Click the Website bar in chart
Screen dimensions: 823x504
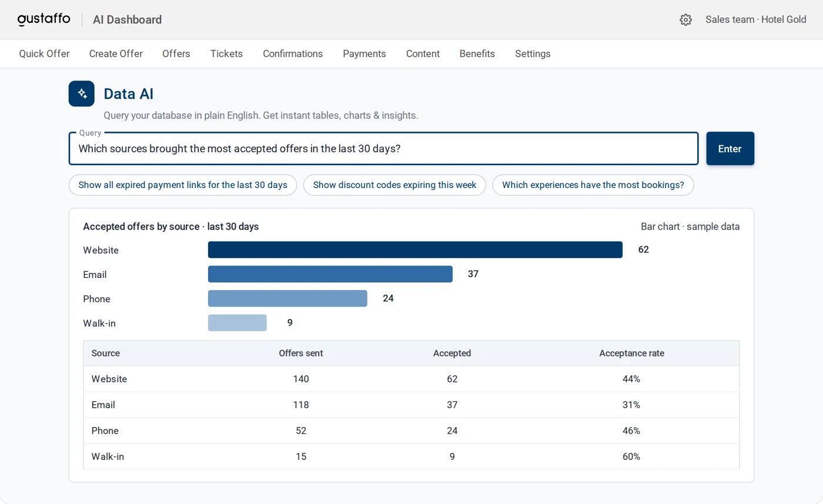coord(415,250)
